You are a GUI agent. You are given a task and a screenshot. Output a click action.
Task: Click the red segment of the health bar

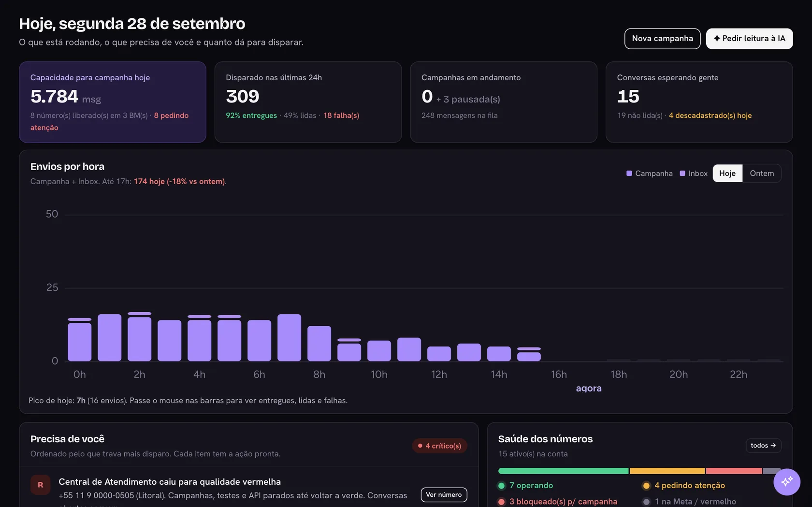click(734, 471)
